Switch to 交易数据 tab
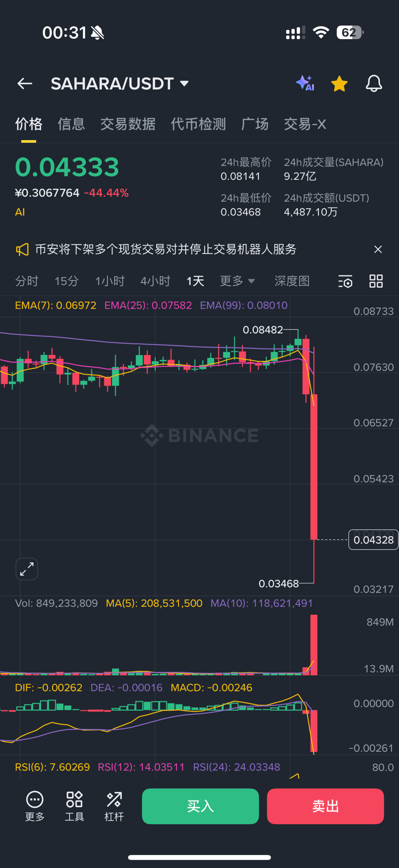 tap(128, 124)
